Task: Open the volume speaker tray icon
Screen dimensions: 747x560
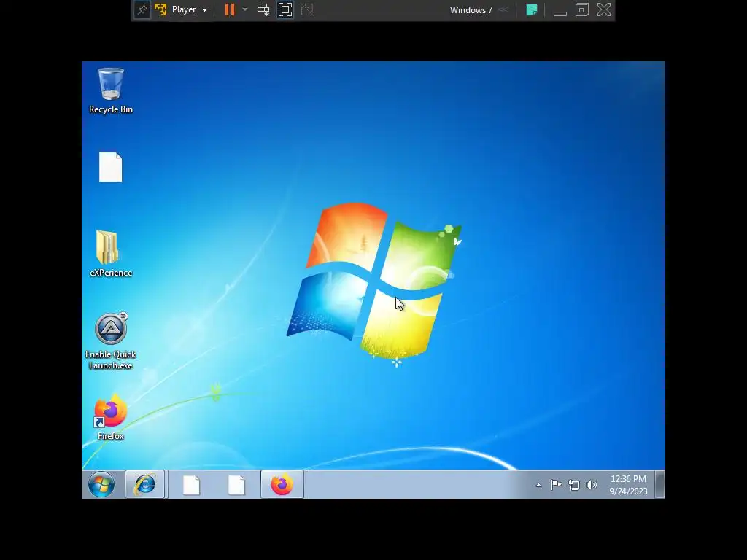Action: pos(591,485)
